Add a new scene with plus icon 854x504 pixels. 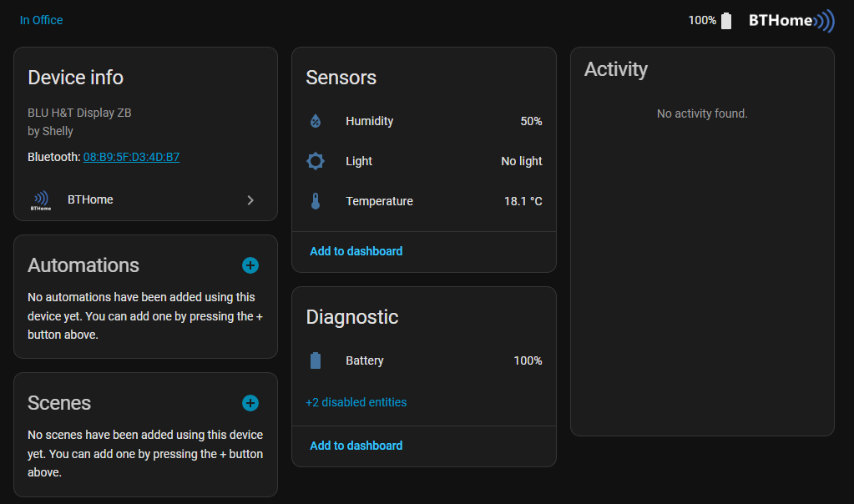coord(250,403)
